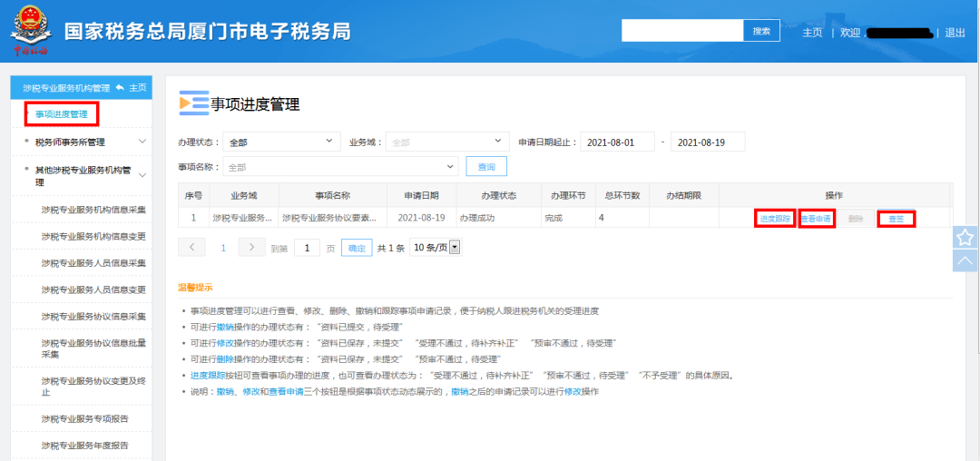The image size is (980, 461).
Task: Click the star favorite icon on right edge
Action: (965, 237)
